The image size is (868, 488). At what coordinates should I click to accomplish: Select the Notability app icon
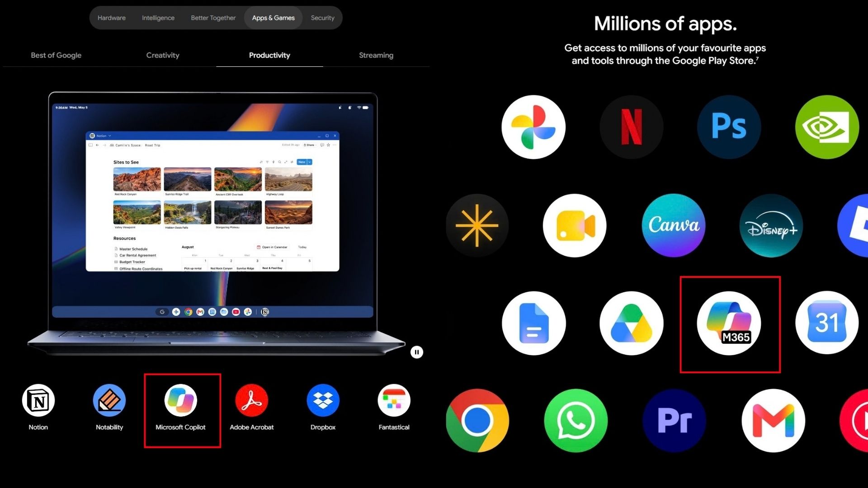pyautogui.click(x=109, y=400)
